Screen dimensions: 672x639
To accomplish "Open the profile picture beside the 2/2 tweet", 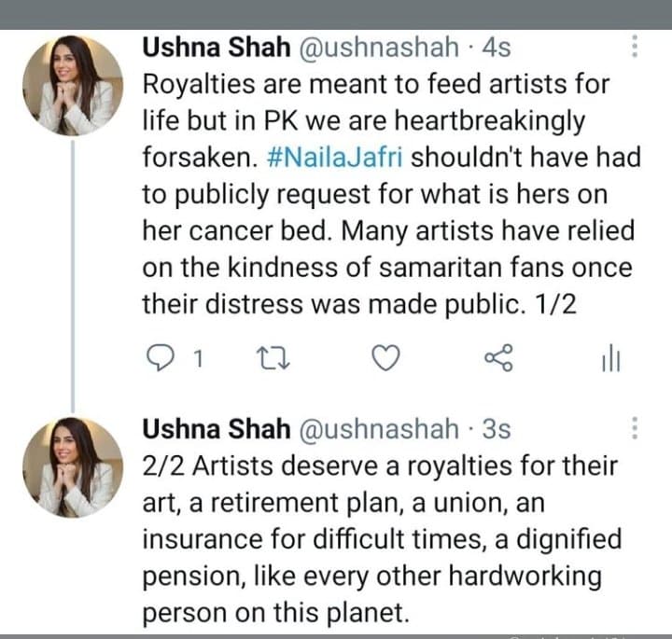I will (x=73, y=467).
